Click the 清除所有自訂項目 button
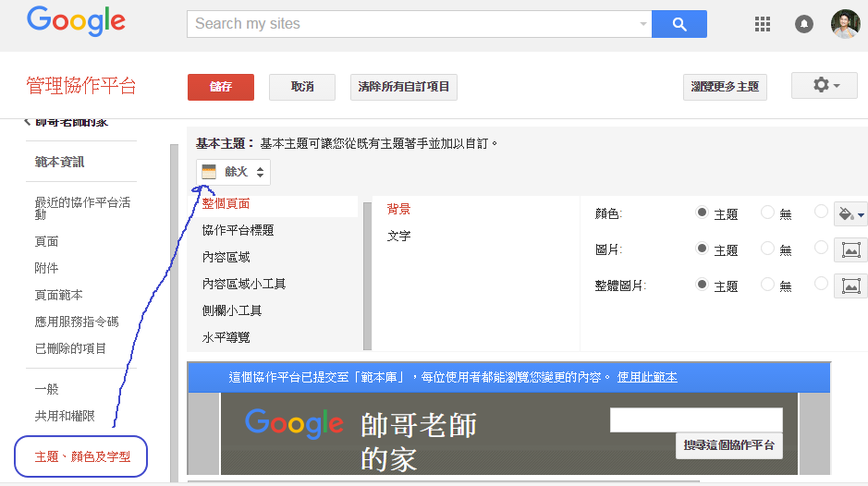Screen dimensions: 868x486 404,87
